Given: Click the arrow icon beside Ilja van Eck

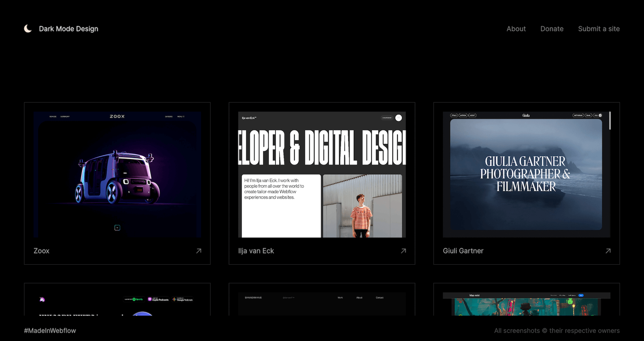Looking at the screenshot, I should (x=404, y=251).
